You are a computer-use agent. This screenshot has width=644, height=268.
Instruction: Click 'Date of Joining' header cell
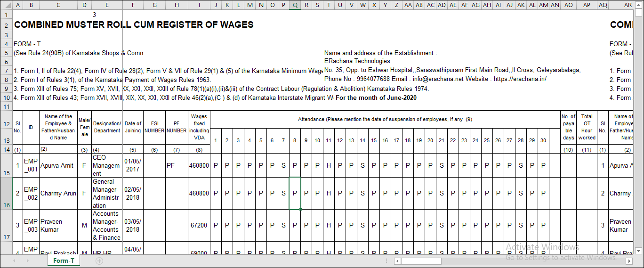tap(133, 127)
